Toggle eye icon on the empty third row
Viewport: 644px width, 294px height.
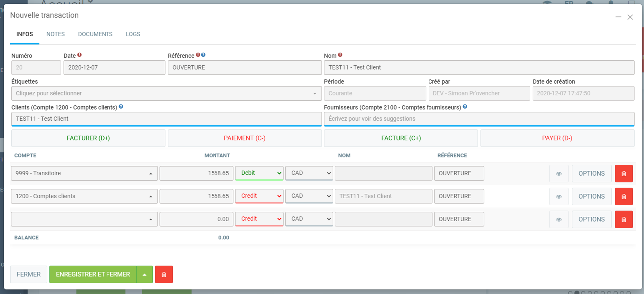click(559, 219)
